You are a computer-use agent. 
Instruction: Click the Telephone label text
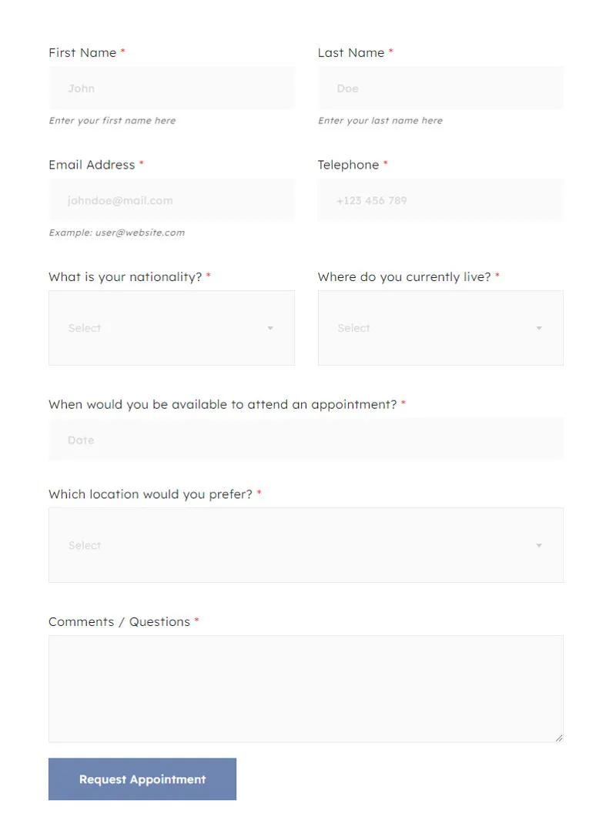(348, 165)
